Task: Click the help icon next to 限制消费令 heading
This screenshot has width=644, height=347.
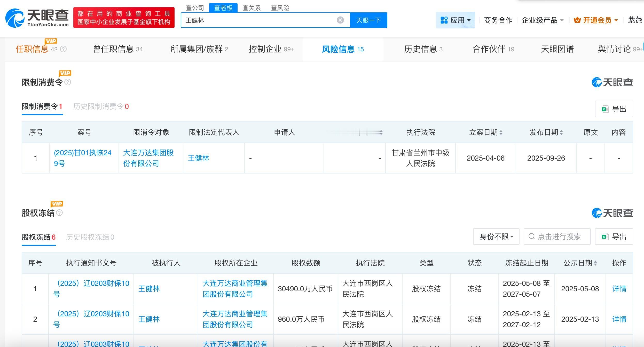Action: (x=68, y=82)
